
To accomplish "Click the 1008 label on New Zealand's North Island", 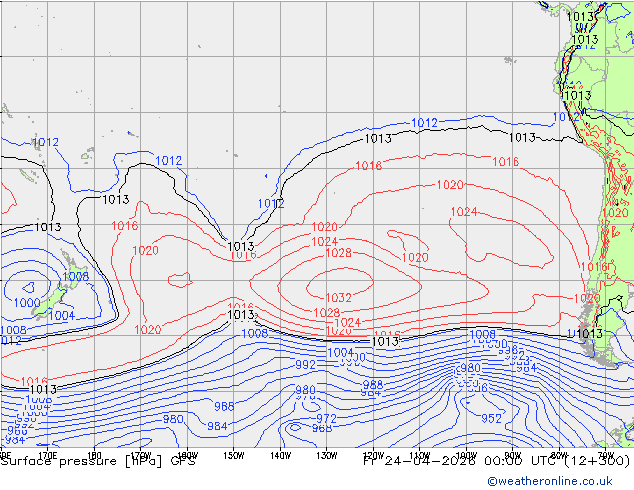I will 76,277.
